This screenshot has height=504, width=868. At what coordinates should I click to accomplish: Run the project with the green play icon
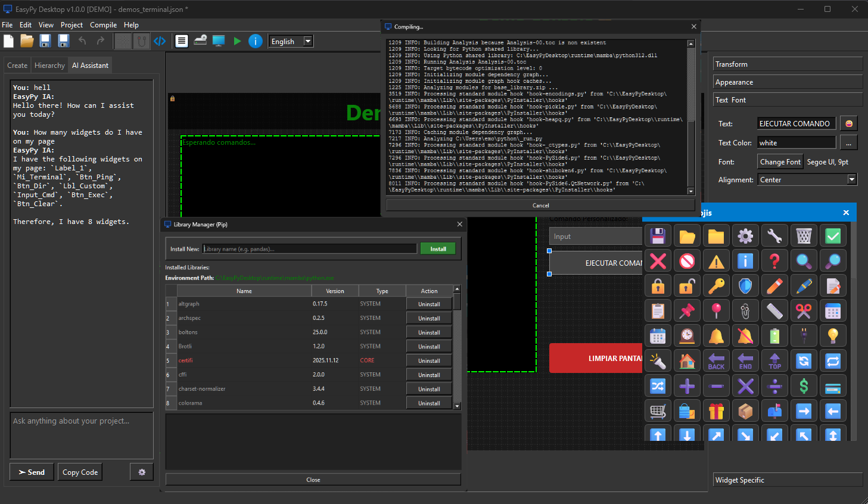237,41
